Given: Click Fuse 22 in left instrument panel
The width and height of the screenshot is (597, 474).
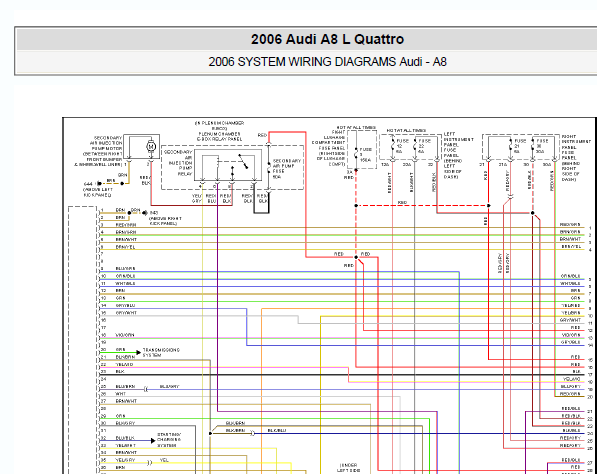Looking at the screenshot, I should (x=415, y=145).
